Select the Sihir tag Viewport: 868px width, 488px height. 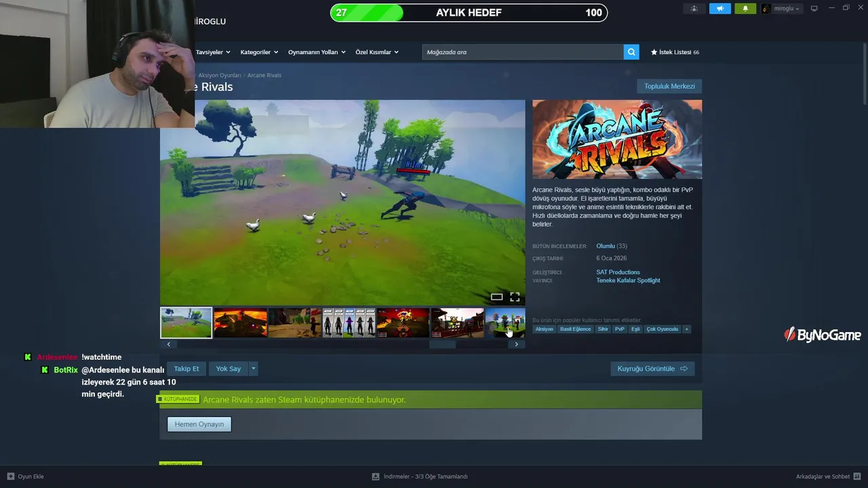coord(603,329)
